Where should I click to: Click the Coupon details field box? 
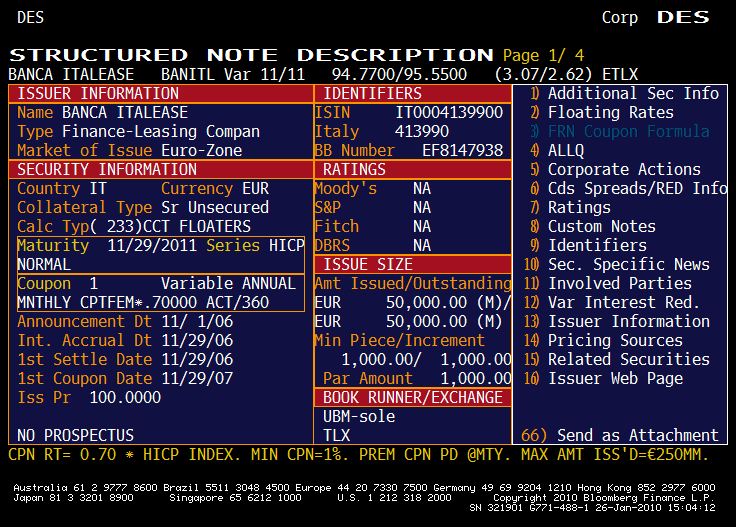[160, 293]
